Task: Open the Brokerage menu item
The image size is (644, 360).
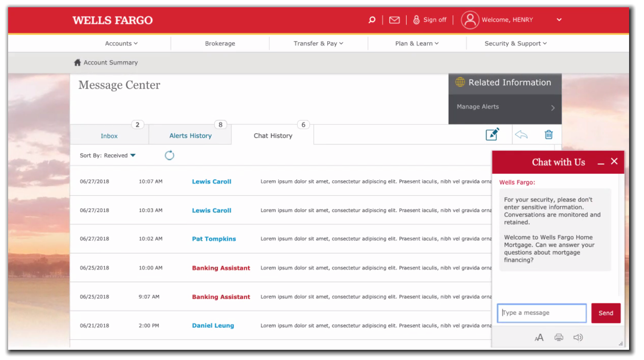Action: pyautogui.click(x=220, y=43)
